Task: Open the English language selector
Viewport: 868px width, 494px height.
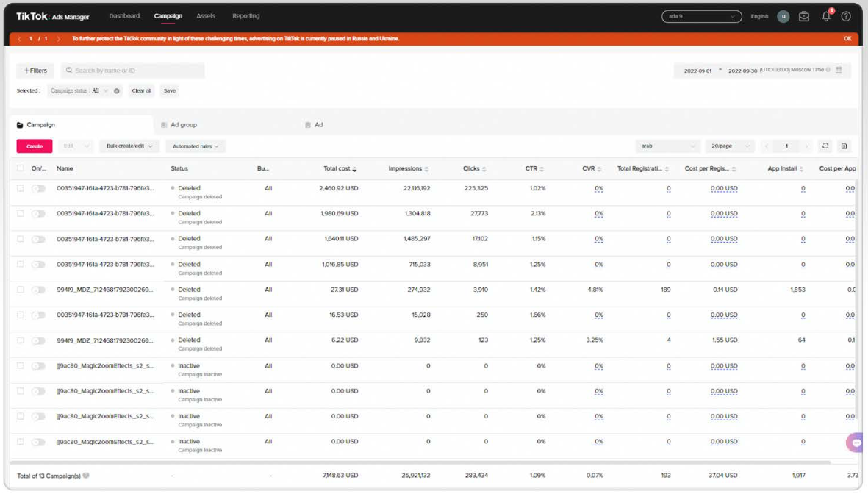Action: (x=759, y=16)
